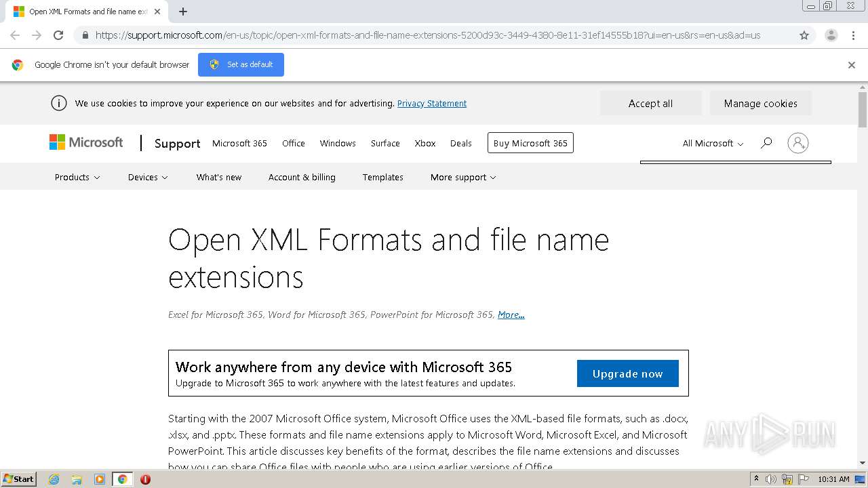Screen dimensions: 868x488
Task: Open Deals nav item
Action: pos(460,143)
